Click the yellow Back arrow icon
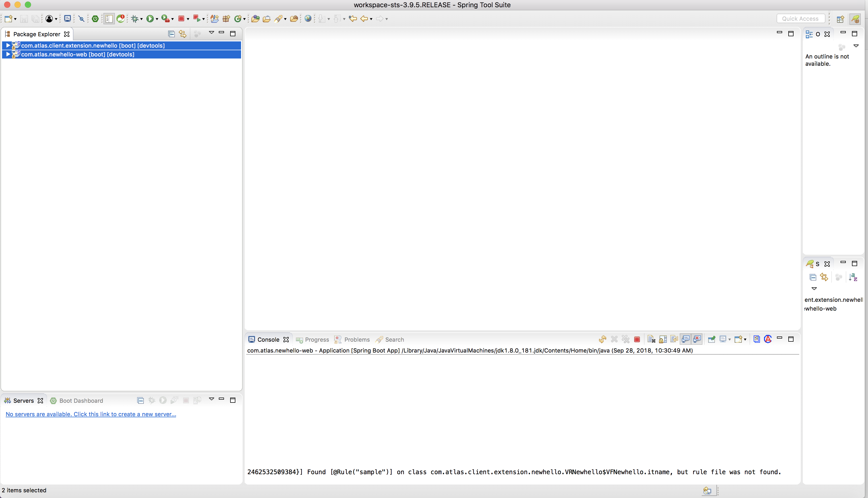Viewport: 868px width, 498px height. click(364, 19)
